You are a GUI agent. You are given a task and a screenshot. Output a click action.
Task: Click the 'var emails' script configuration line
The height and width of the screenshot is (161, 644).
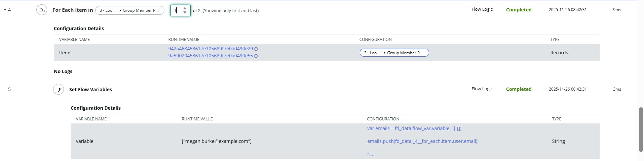(414, 128)
